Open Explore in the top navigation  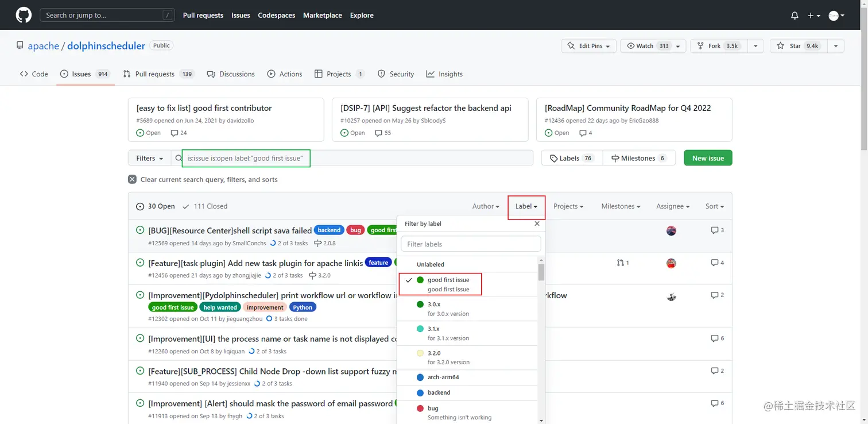point(362,16)
